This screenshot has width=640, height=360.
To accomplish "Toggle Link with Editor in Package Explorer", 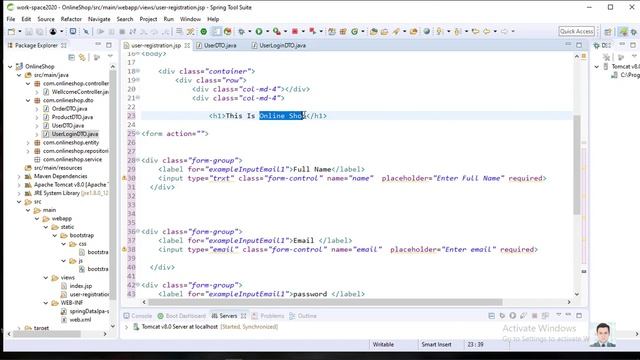I will tap(82, 58).
